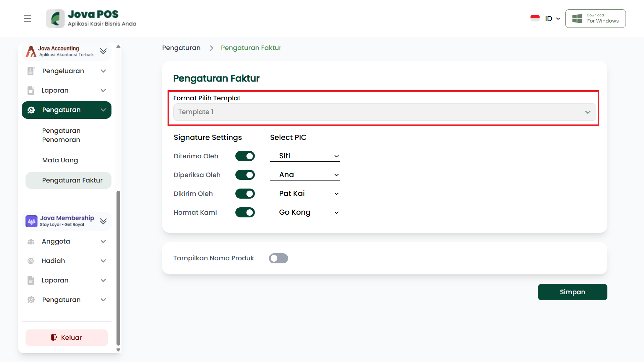Image resolution: width=644 pixels, height=362 pixels.
Task: Select Mata Uang in the sidebar
Action: point(60,160)
